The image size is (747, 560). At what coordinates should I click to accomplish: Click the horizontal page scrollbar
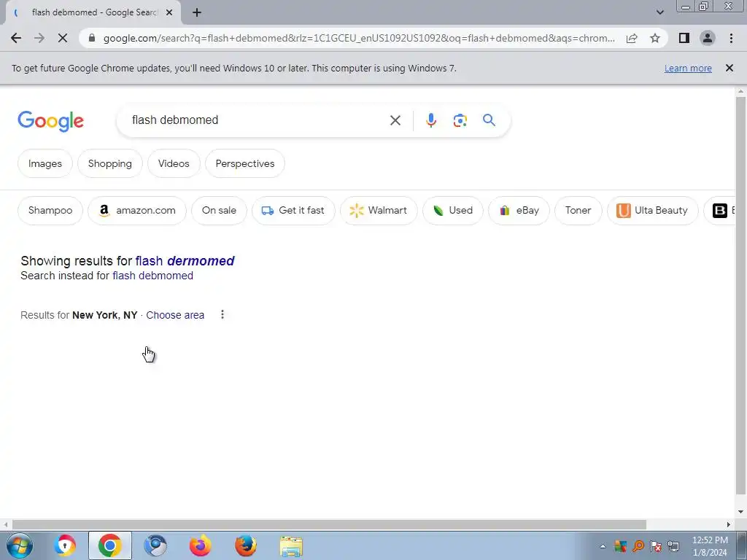coord(329,525)
